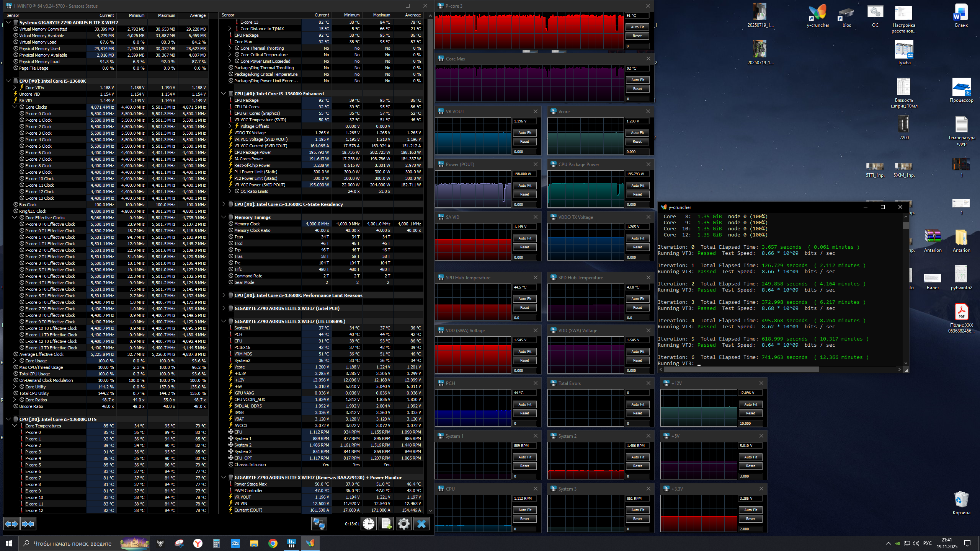
Task: Open the HWiNFO remote network monitors icon
Action: (x=319, y=524)
